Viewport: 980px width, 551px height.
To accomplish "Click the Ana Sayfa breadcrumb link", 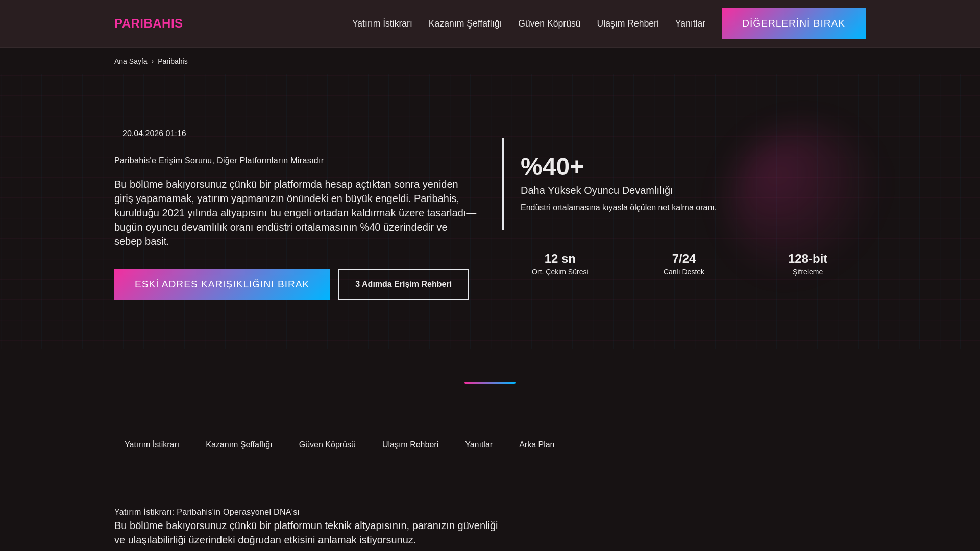I will (x=131, y=61).
